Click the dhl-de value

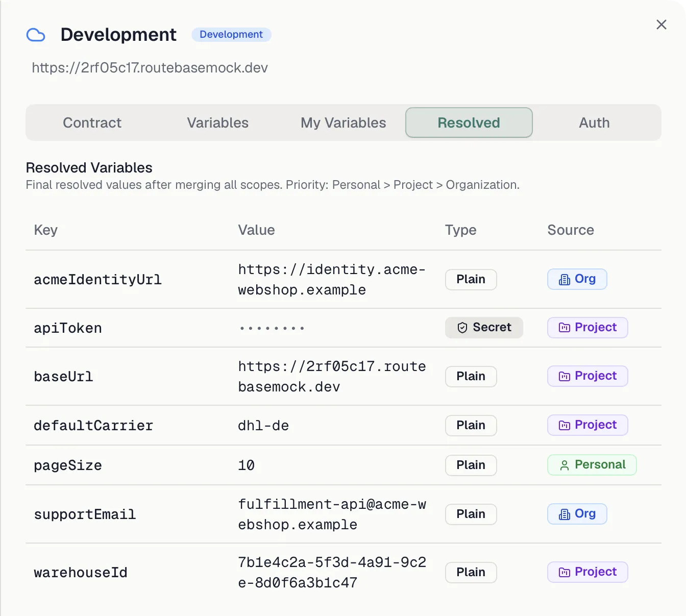[263, 426]
